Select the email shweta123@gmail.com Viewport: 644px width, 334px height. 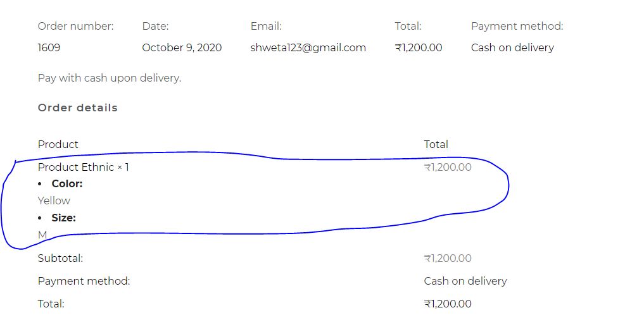(x=308, y=47)
